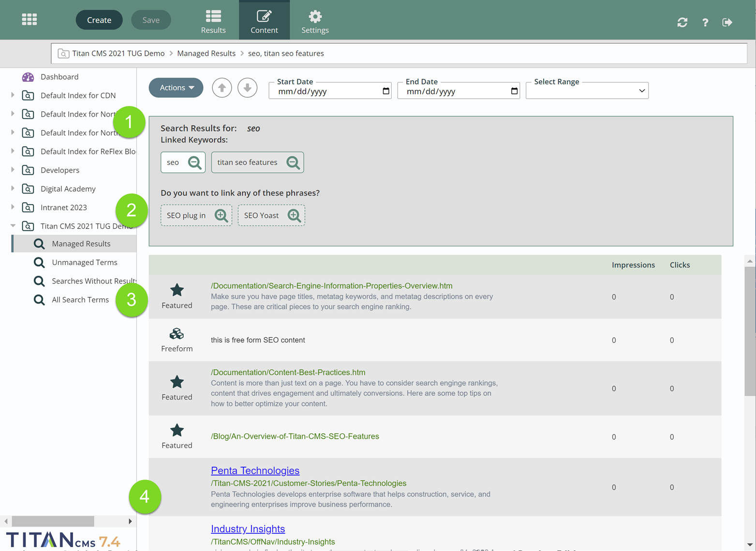The height and width of the screenshot is (551, 756).
Task: Switch to the Results tab
Action: click(x=213, y=20)
